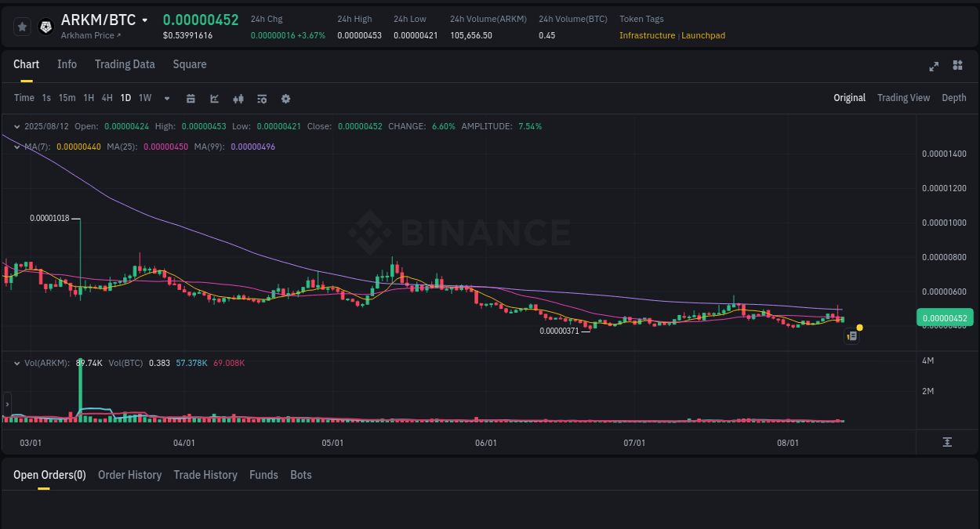The image size is (980, 529).
Task: Open chart settings gear icon
Action: click(x=285, y=98)
